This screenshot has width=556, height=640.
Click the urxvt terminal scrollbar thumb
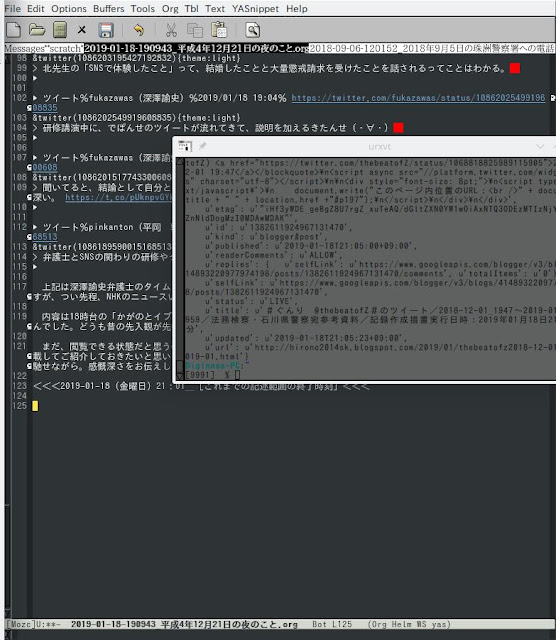[180, 365]
